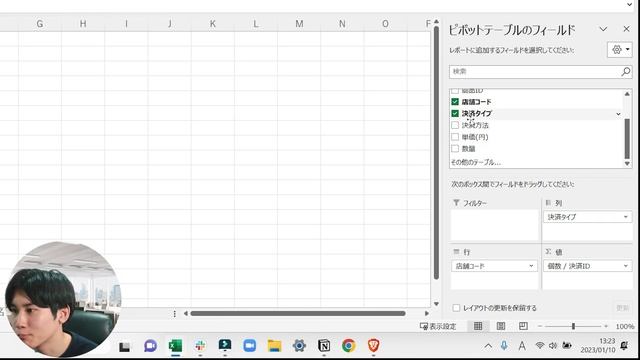Show hidden system tray icons
This screenshot has height=360, width=640.
tap(488, 346)
